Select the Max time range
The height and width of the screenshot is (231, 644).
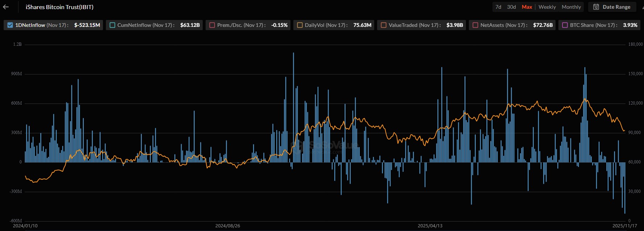527,7
